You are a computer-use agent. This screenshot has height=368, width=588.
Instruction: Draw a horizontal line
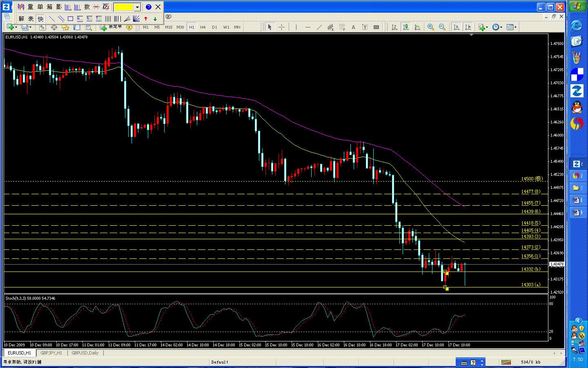307,27
